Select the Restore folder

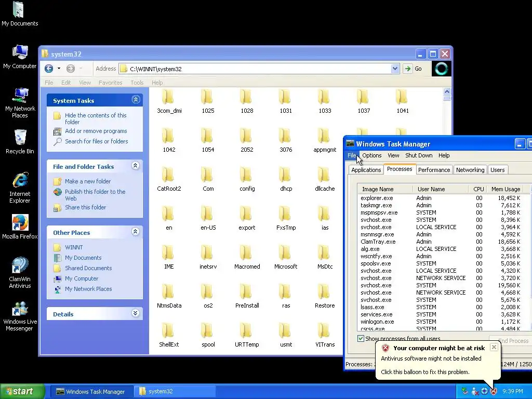click(325, 297)
